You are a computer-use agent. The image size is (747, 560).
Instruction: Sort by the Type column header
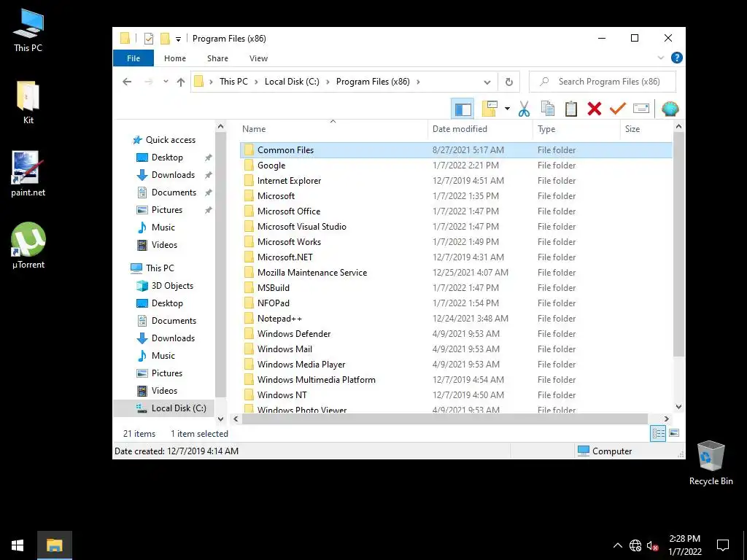coord(576,129)
